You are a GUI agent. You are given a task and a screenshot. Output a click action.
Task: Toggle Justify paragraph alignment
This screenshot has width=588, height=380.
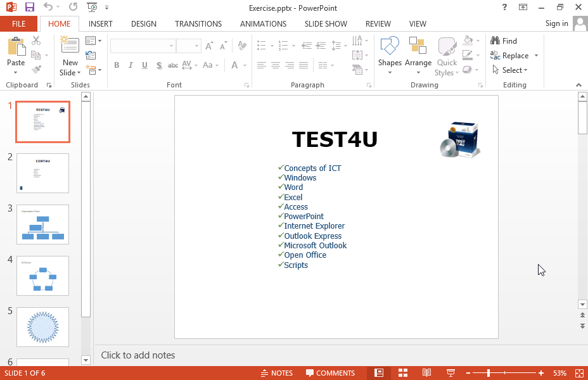[304, 65]
